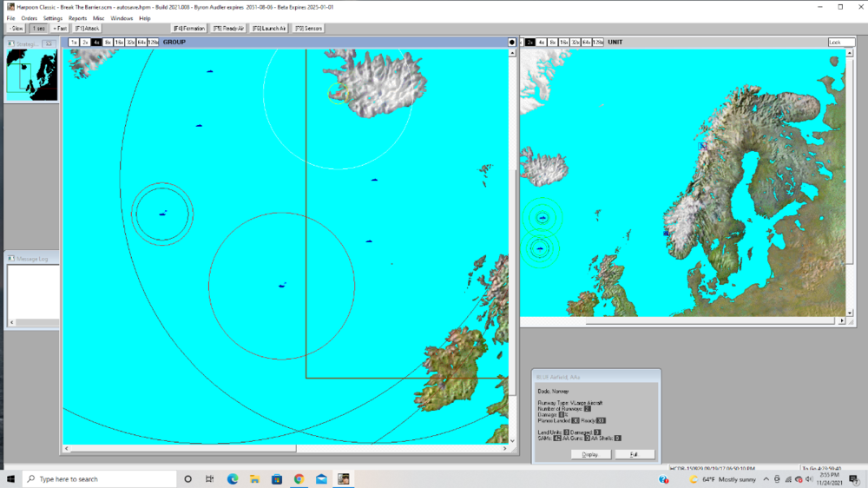Click the Harpoon Classic icon in the taskbar
This screenshot has width=868, height=488.
[x=344, y=478]
